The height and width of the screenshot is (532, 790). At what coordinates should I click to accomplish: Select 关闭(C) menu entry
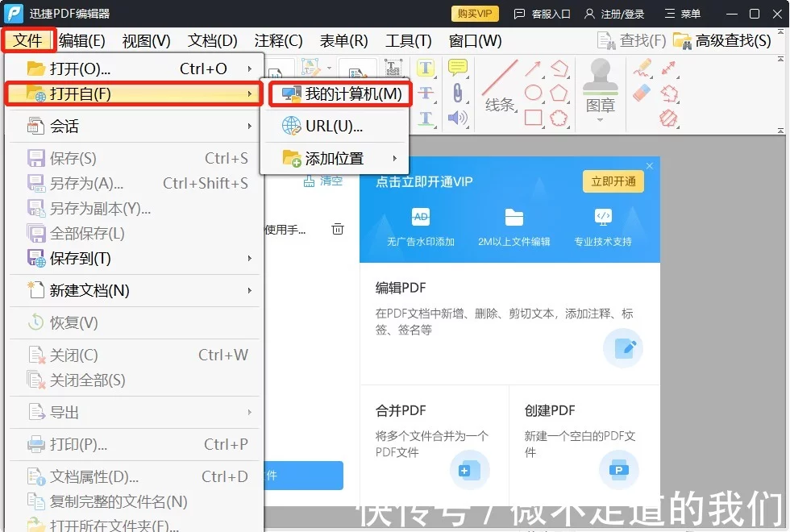click(x=134, y=355)
